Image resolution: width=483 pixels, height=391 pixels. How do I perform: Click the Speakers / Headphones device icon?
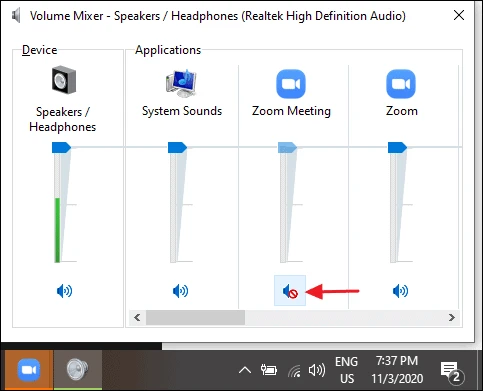tap(64, 79)
